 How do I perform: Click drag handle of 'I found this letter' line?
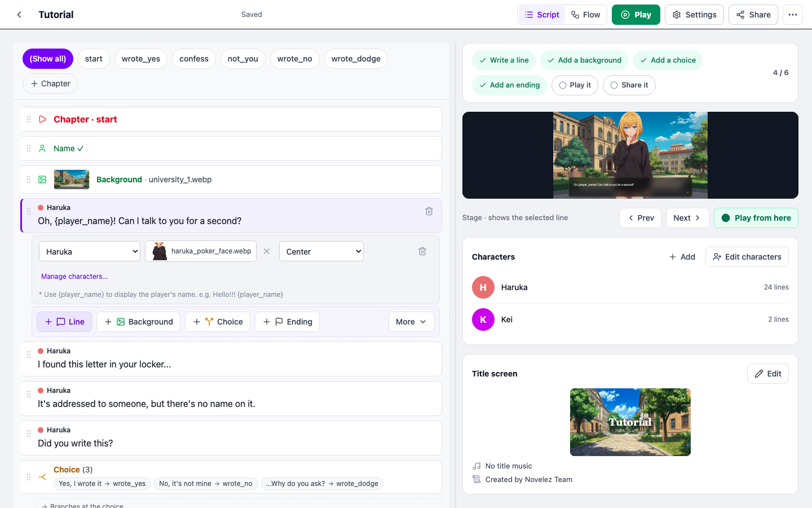click(x=29, y=354)
